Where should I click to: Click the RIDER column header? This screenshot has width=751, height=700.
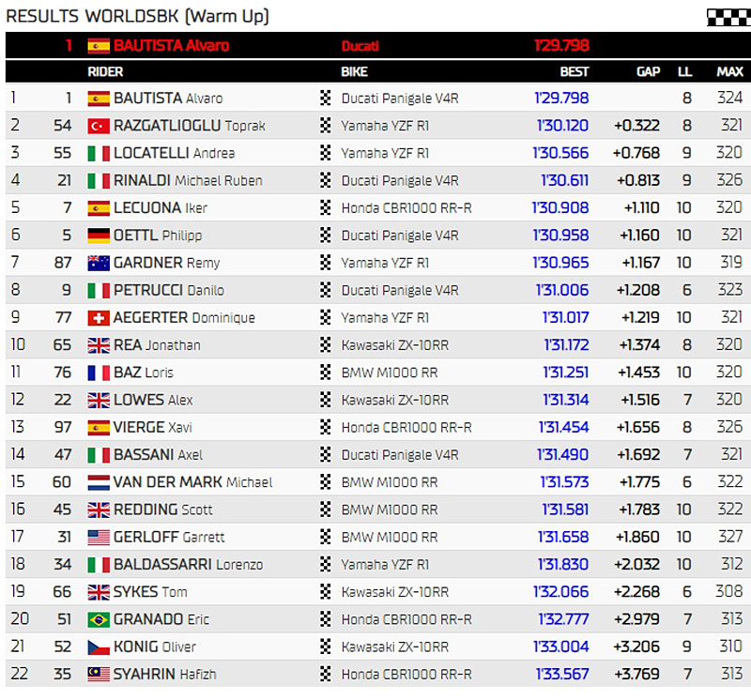(105, 71)
